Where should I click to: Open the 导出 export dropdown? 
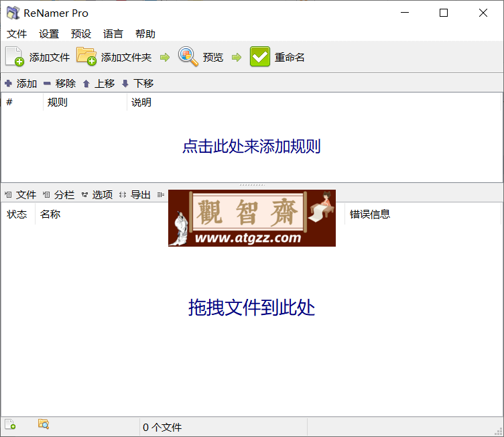coord(135,194)
